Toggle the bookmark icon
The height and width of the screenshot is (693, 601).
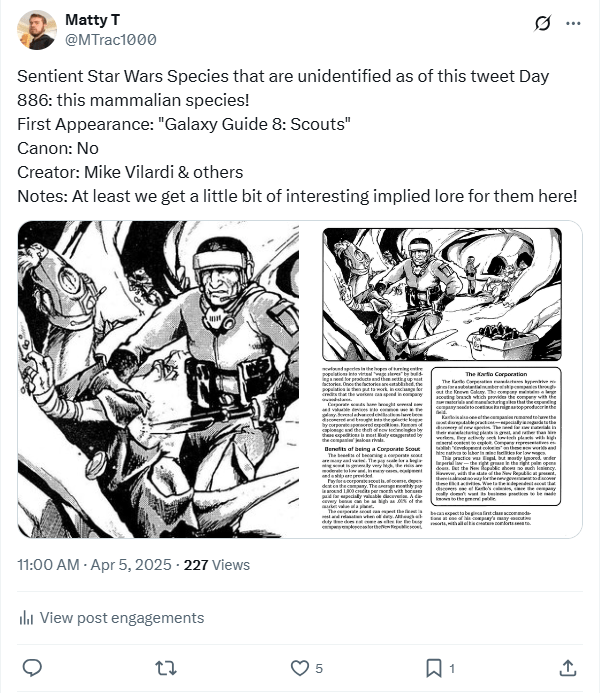(x=434, y=668)
